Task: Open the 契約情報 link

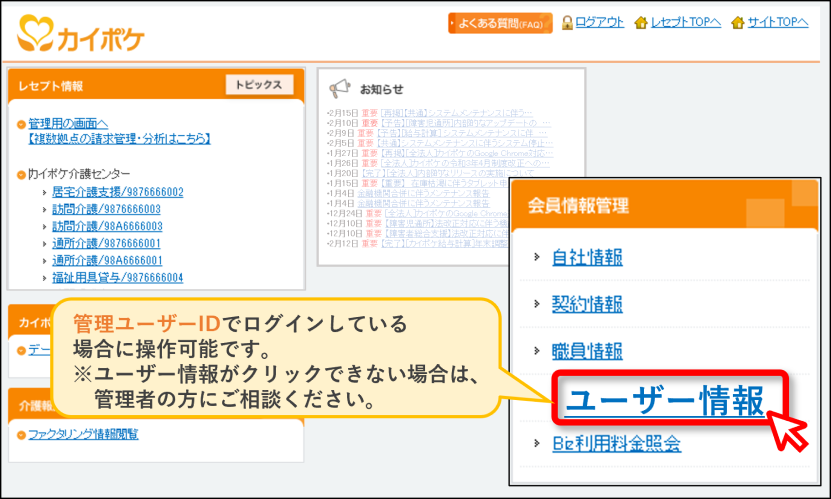Action: 587,304
